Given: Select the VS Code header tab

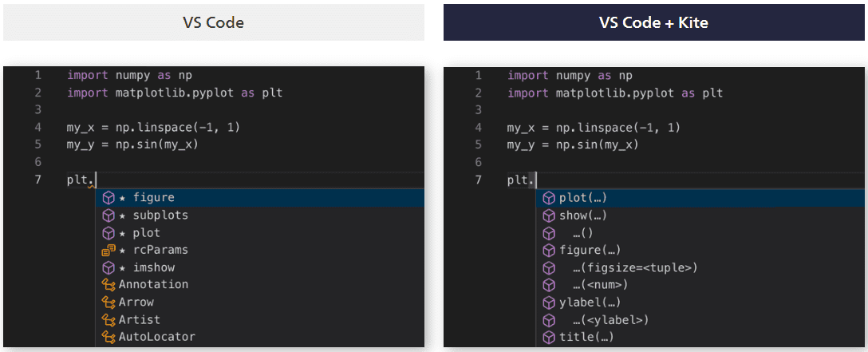Looking at the screenshot, I should (x=214, y=22).
